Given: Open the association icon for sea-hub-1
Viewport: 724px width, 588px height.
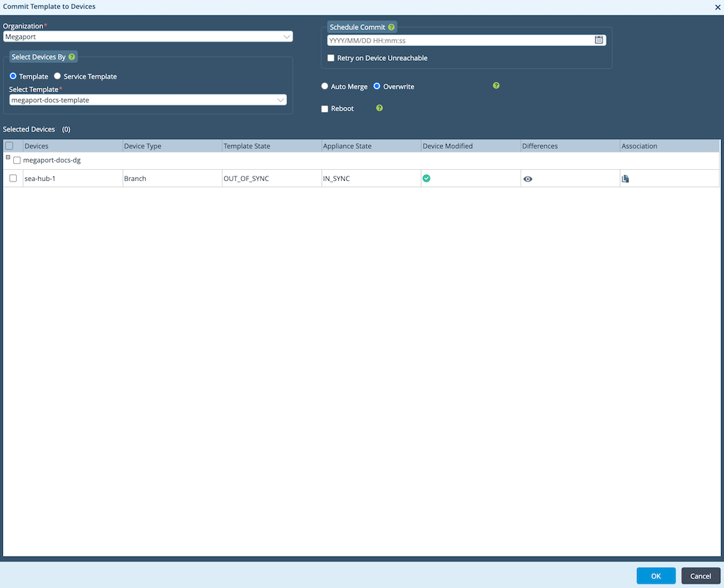Looking at the screenshot, I should [625, 179].
